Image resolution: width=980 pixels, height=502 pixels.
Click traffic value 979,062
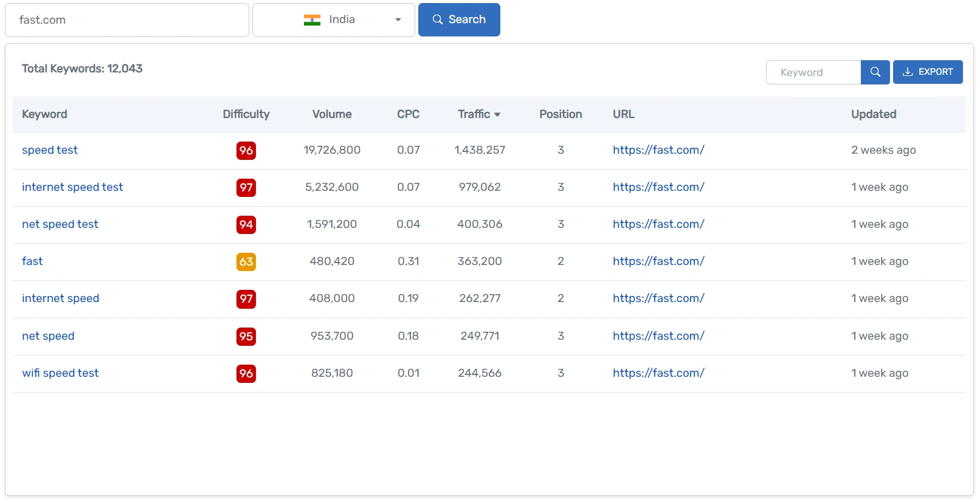point(480,187)
